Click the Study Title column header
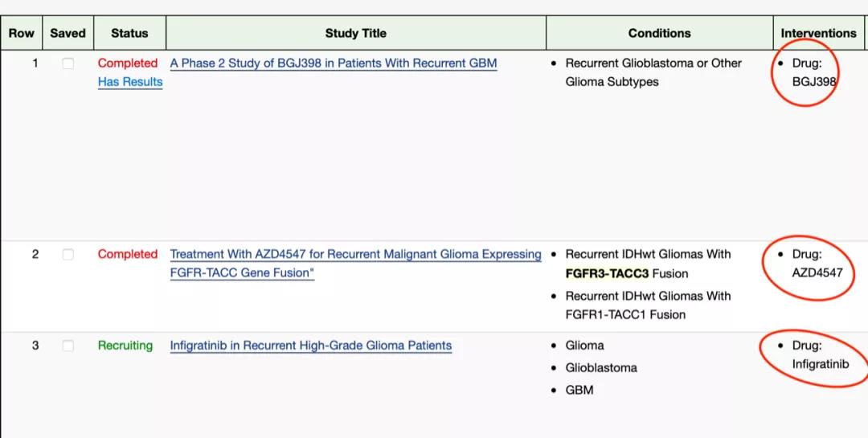The width and height of the screenshot is (868, 438). point(356,33)
